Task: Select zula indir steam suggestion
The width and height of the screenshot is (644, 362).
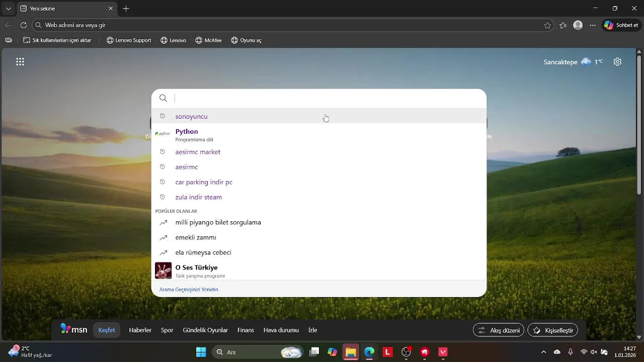Action: coord(319,197)
